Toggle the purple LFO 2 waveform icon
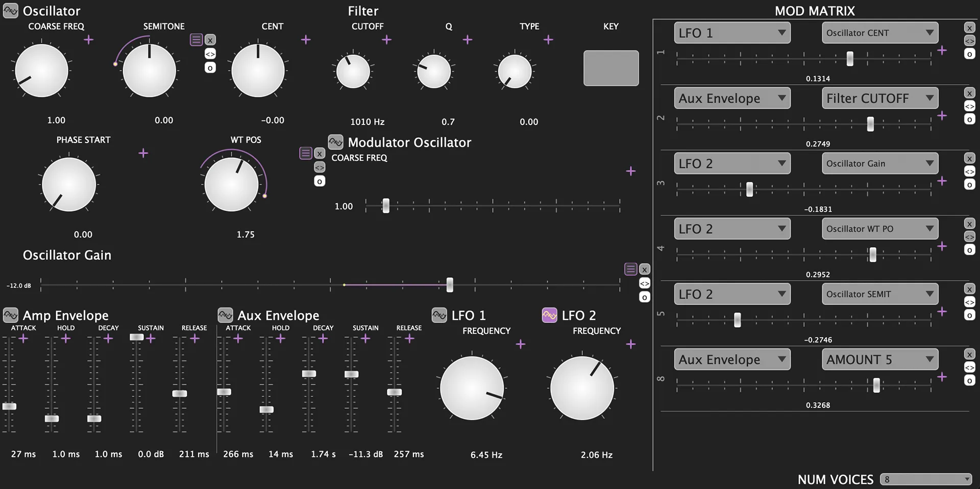 pos(549,315)
